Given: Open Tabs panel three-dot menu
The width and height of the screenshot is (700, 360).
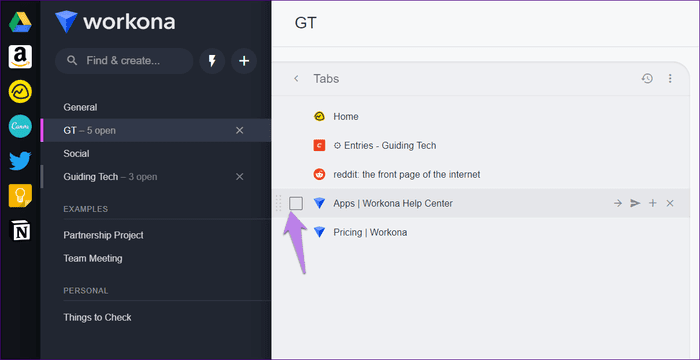Looking at the screenshot, I should tap(670, 79).
